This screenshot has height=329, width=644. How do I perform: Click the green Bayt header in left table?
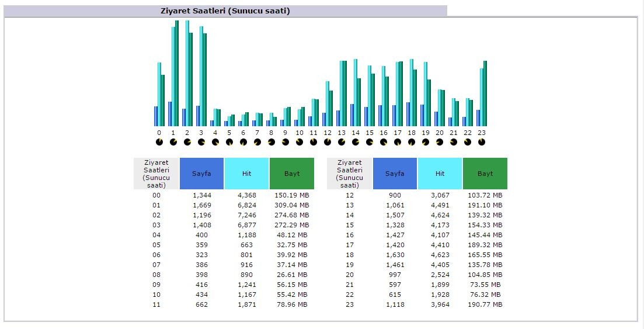[292, 174]
